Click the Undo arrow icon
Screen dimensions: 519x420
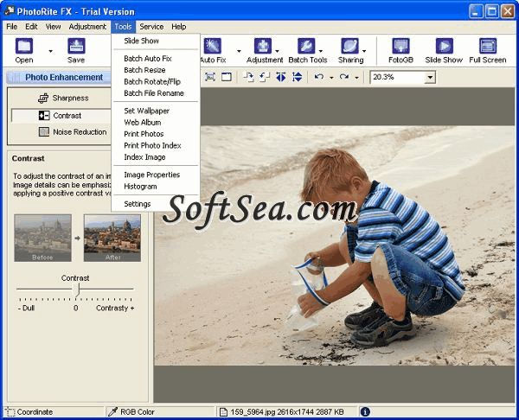point(319,77)
